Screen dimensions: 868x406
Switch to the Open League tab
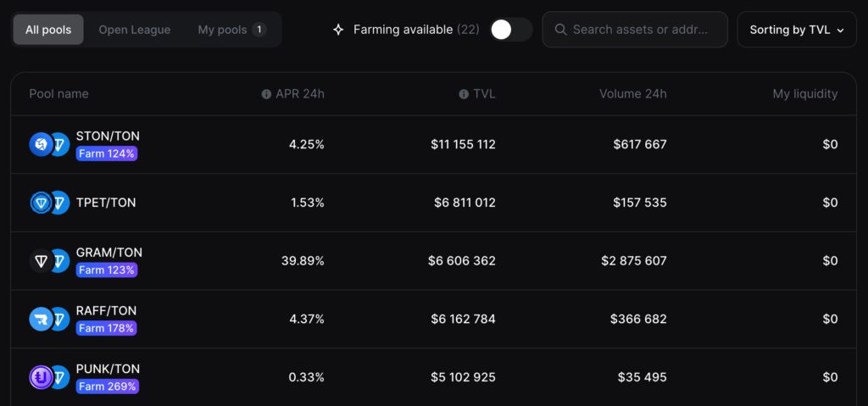click(134, 30)
